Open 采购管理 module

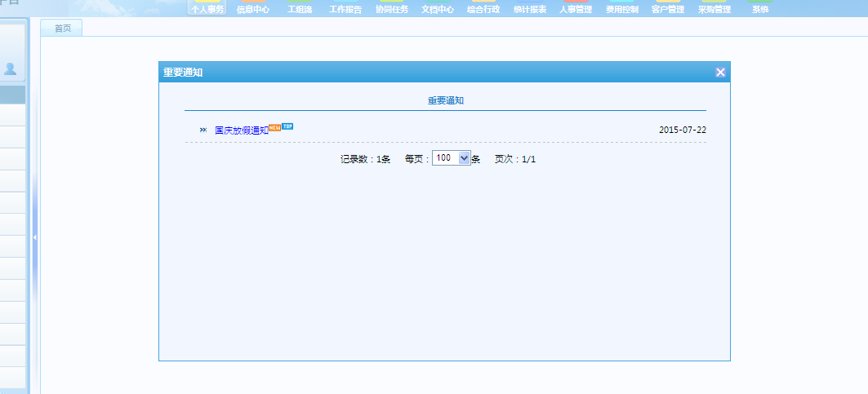click(x=714, y=10)
